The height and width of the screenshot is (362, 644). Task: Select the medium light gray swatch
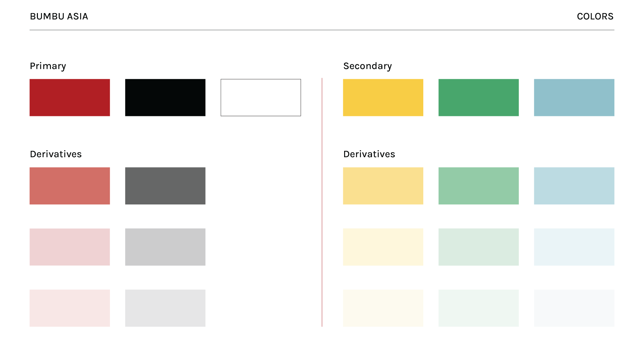(x=165, y=247)
